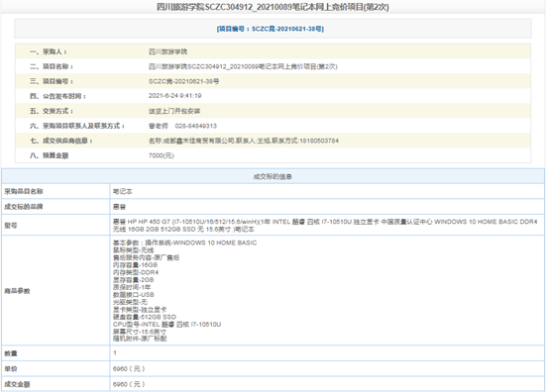Viewport: 546px width, 392px height.
Task: Click the CPU型号 I7-10510U parameter line
Action: [x=166, y=324]
